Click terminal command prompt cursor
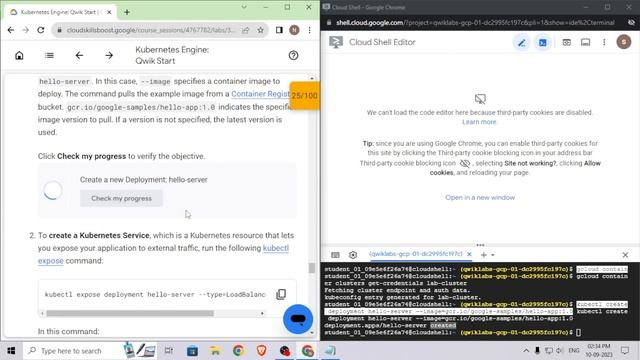This screenshot has height=360, width=640. [x=578, y=333]
